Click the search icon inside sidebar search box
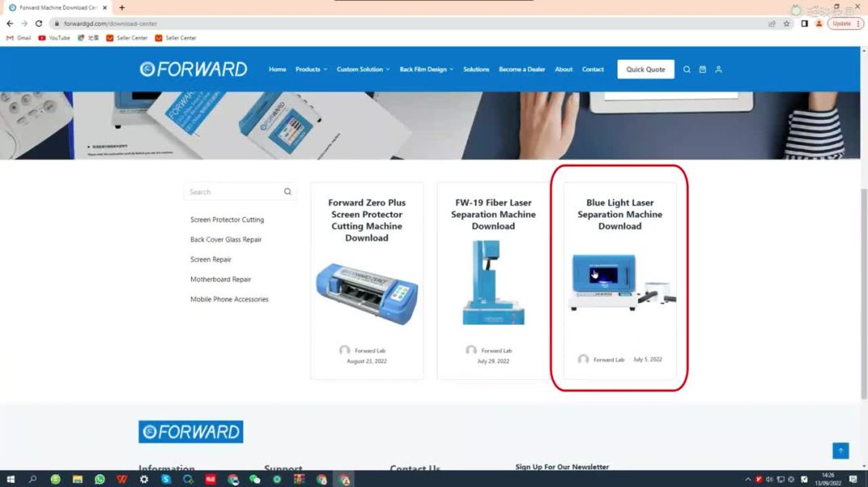This screenshot has width=868, height=487. click(287, 192)
